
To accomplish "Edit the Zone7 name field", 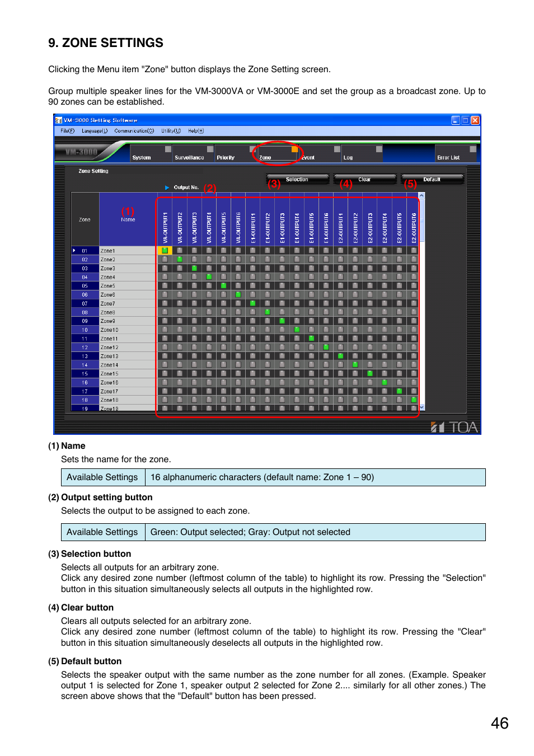I will click(x=128, y=303).
